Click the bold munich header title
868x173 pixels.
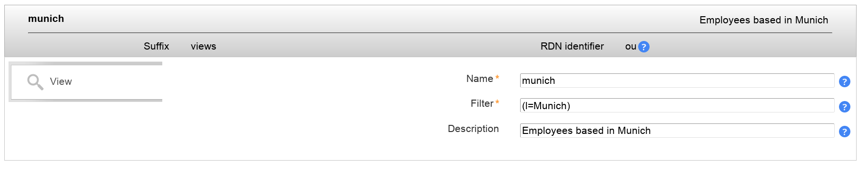point(46,19)
